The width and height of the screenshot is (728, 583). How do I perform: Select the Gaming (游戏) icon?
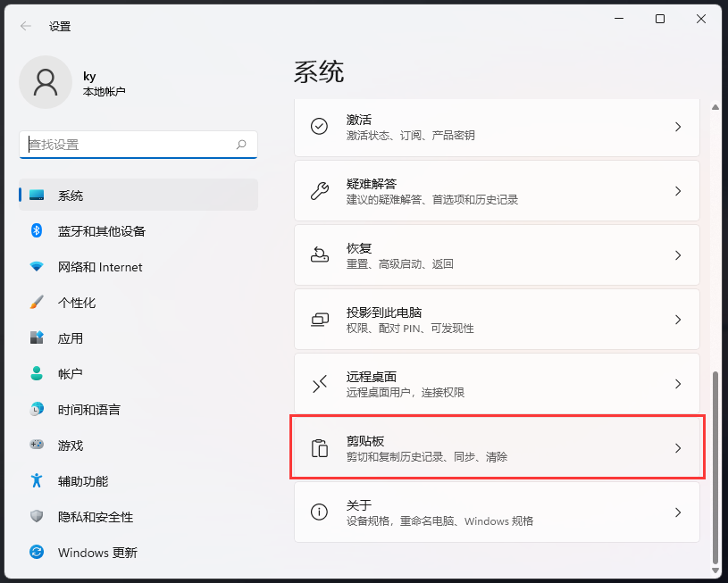point(36,445)
